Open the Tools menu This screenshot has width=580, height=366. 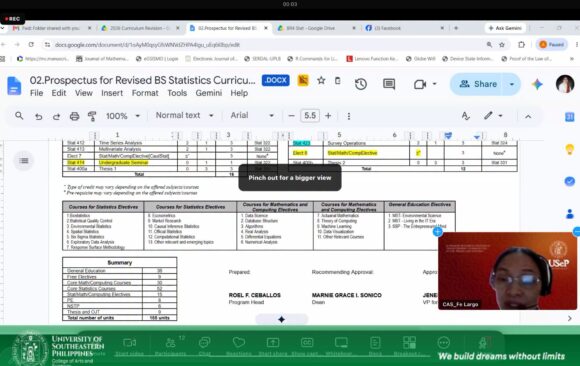(177, 93)
